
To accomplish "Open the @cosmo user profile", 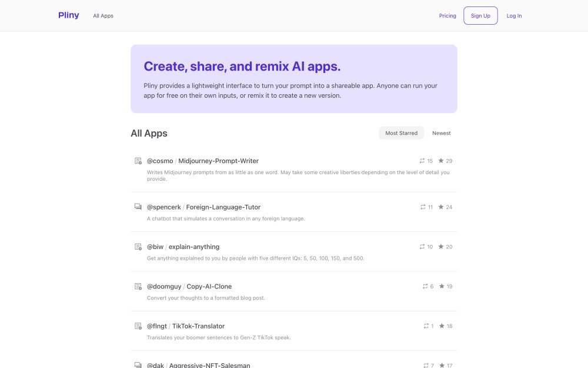I will point(159,161).
